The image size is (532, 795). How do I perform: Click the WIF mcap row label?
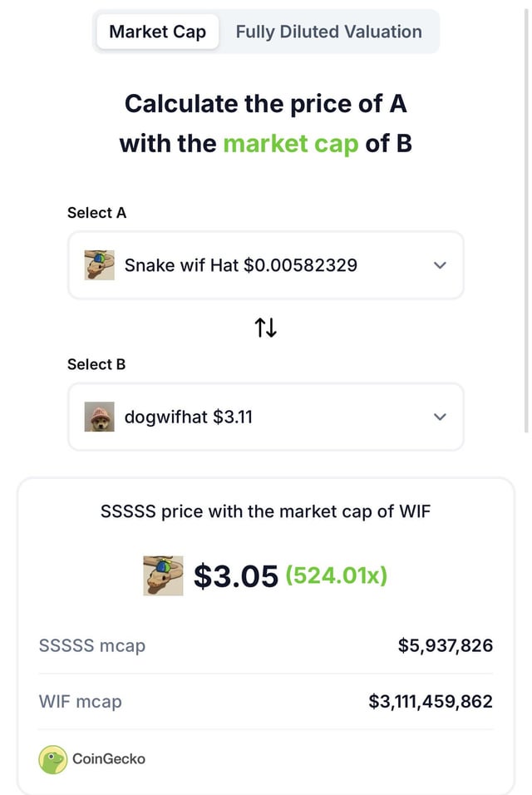81,701
